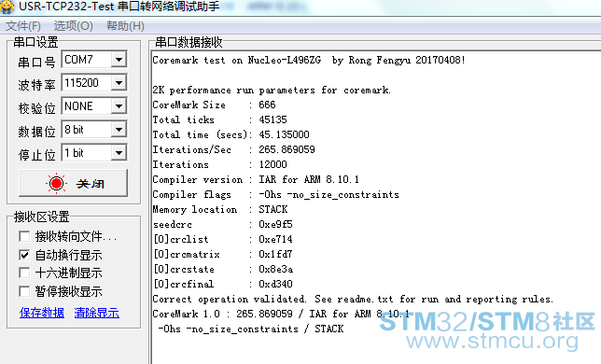Click the 'Compiler flags : -Ohs' line
601x364 pixels.
275,194
